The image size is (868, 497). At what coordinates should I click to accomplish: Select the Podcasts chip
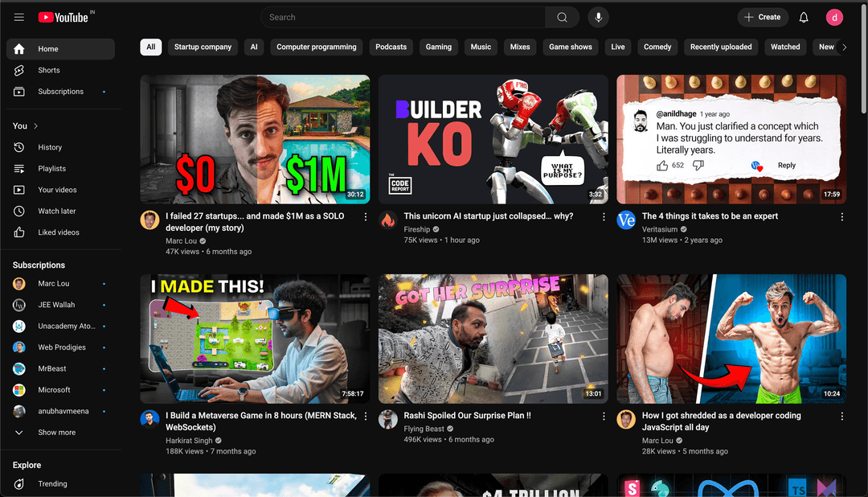[391, 47]
